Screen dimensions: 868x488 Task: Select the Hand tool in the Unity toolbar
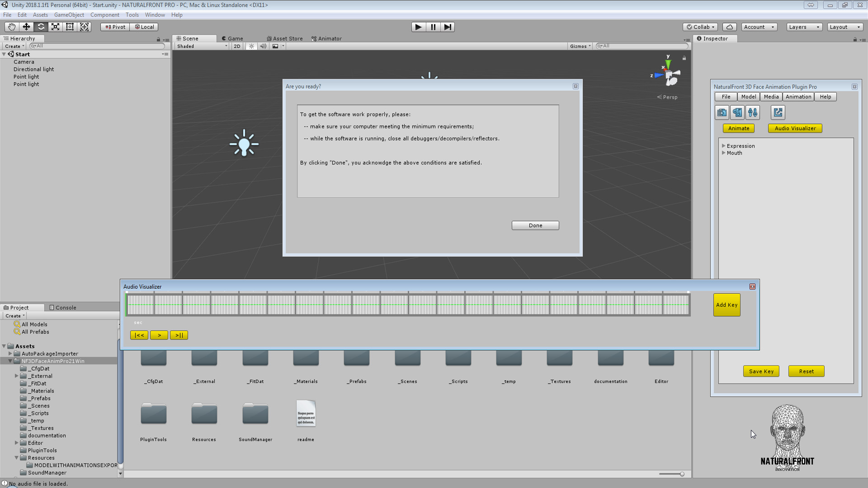(x=11, y=27)
